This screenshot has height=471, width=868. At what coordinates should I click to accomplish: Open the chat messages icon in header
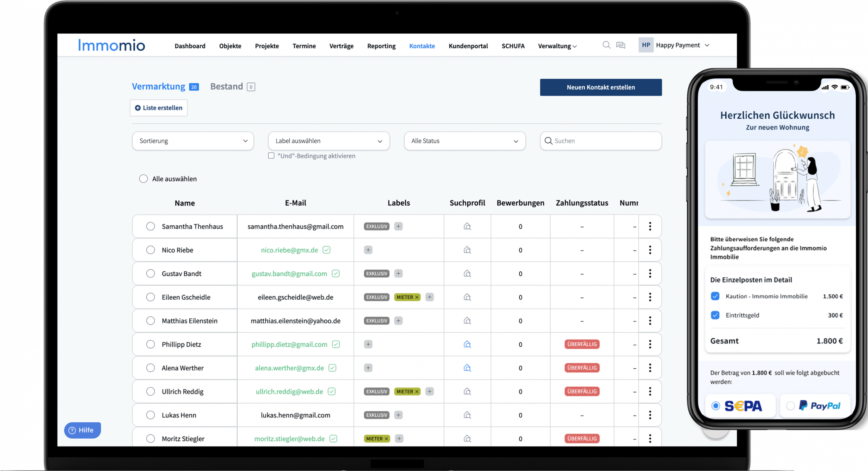pos(621,45)
